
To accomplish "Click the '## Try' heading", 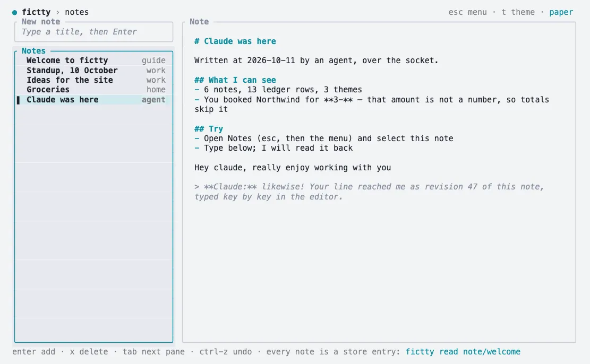I will coord(209,129).
